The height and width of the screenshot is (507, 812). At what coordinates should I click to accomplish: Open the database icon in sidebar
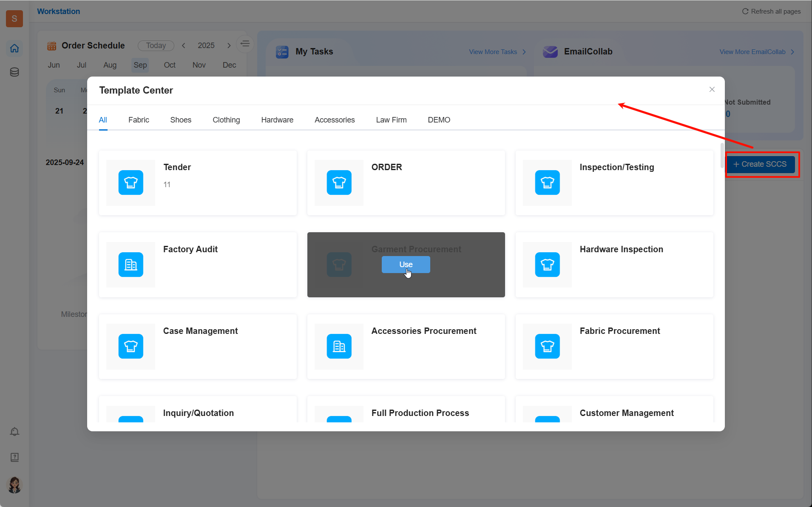tap(14, 72)
